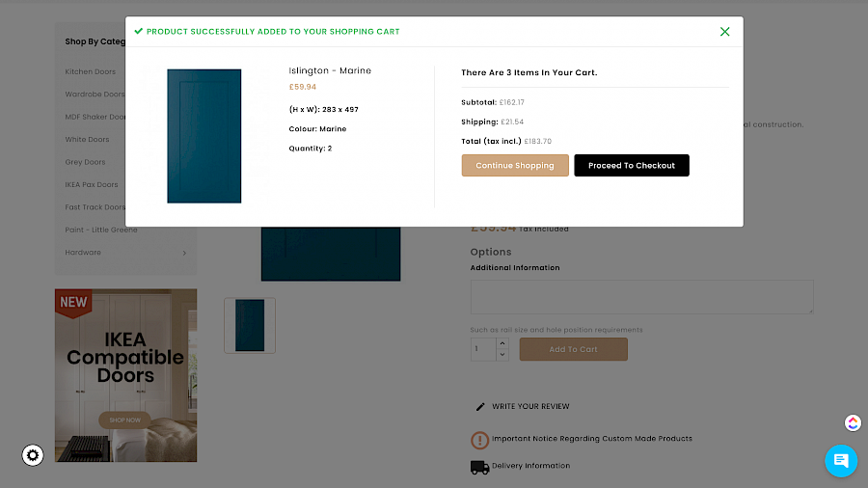The height and width of the screenshot is (488, 868).
Task: Open the Grey Doors category
Action: pyautogui.click(x=85, y=162)
